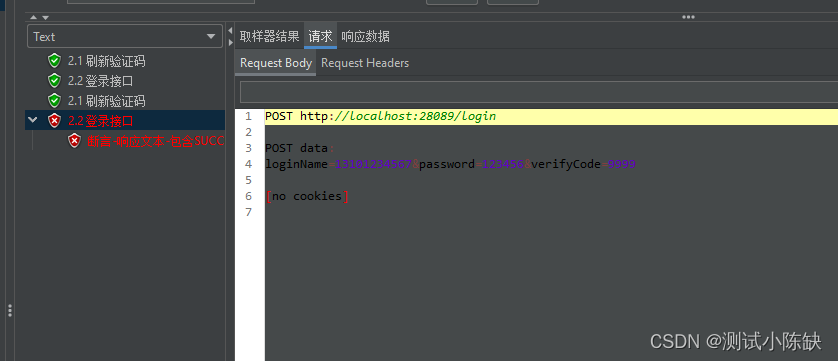Click red shield icon of failed 2.2 登录接口

click(x=55, y=120)
